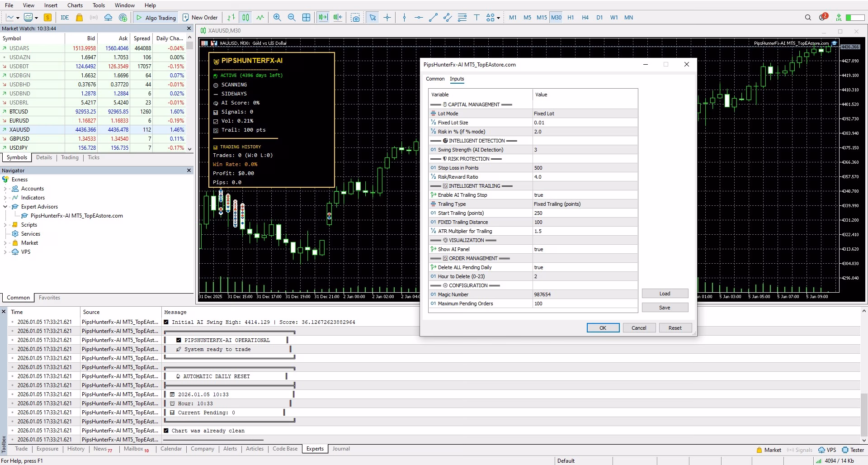The image size is (868, 465).
Task: Select the cursor arrow tool
Action: pyautogui.click(x=373, y=18)
